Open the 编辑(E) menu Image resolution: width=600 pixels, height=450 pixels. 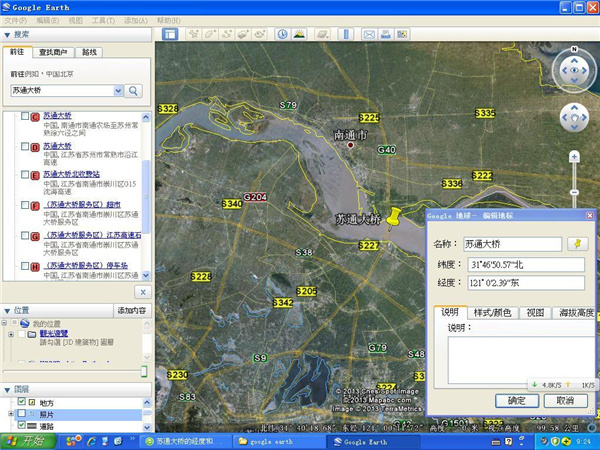coord(47,20)
